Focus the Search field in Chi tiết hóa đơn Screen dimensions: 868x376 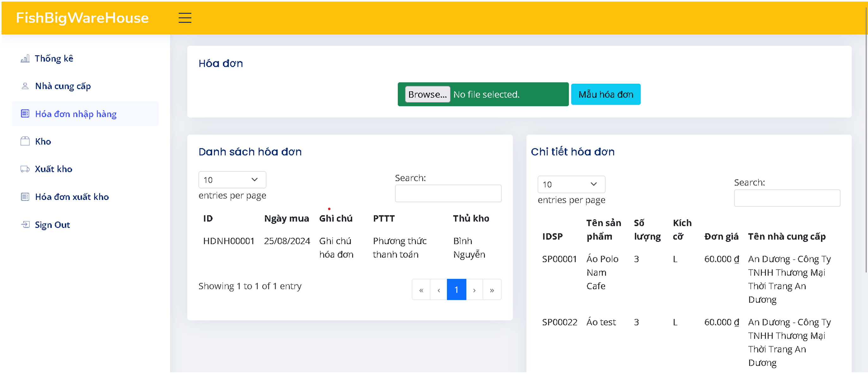787,198
